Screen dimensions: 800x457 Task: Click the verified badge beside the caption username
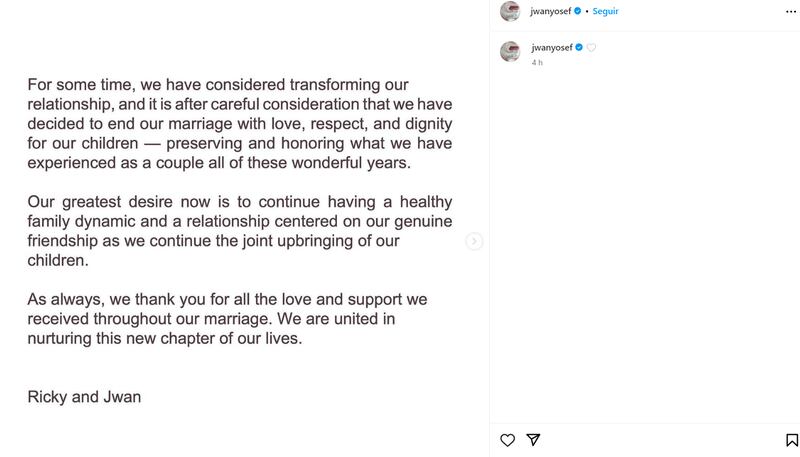[x=578, y=47]
